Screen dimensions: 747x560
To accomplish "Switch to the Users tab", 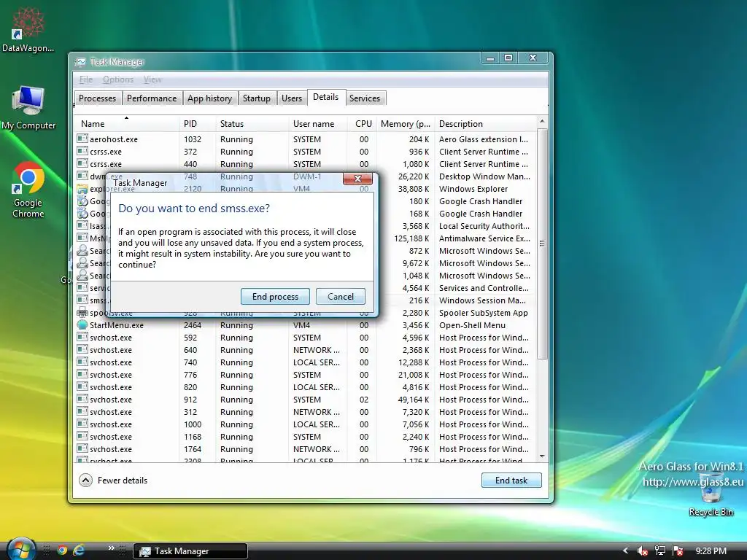I will pyautogui.click(x=292, y=98).
